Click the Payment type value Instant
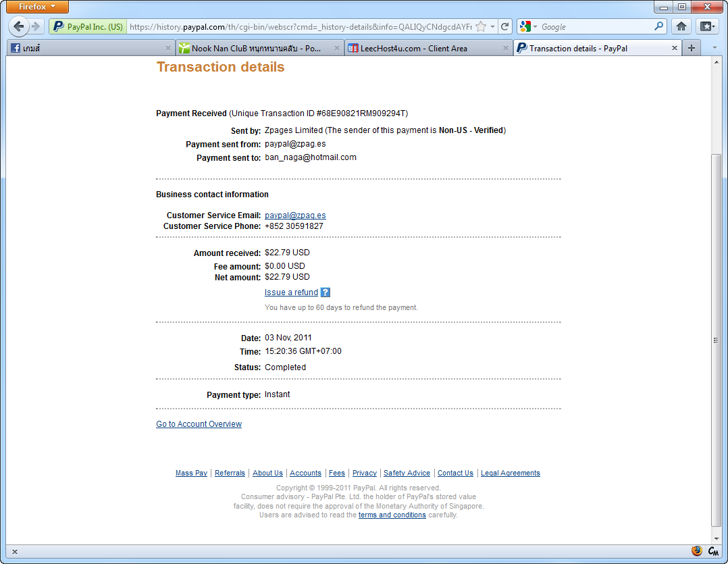 point(277,394)
